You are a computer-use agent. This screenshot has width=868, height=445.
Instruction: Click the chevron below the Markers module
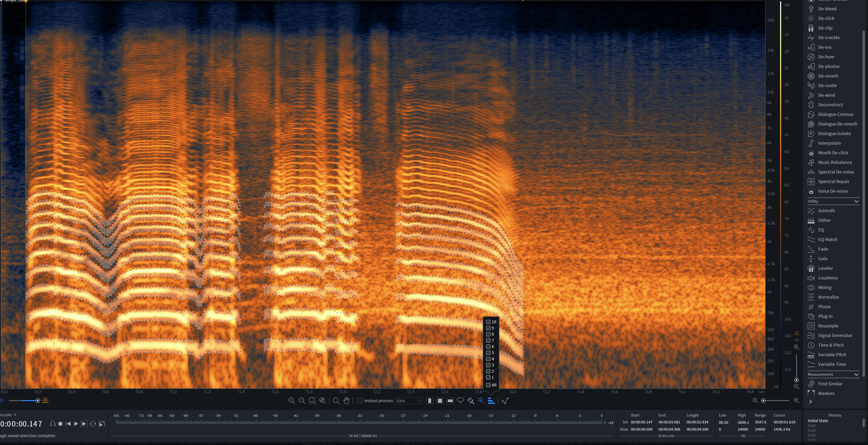811,401
